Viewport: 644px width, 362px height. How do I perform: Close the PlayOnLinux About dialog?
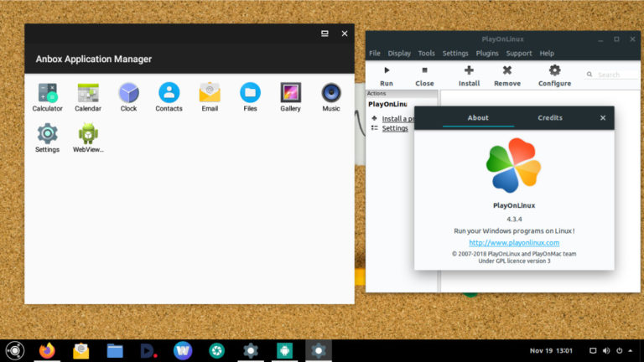pyautogui.click(x=603, y=118)
